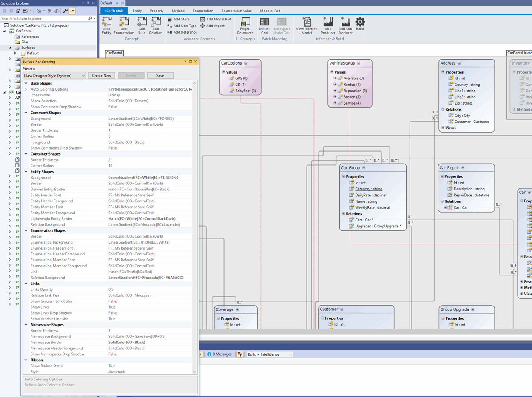This screenshot has width=532, height=397.
Task: Switch to the Modeler Pad tab
Action: (x=270, y=11)
